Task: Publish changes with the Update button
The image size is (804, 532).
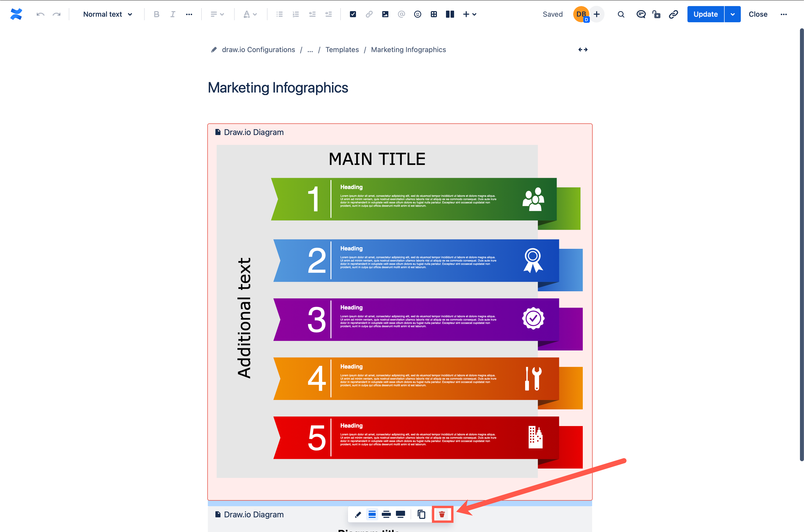Action: click(x=705, y=14)
